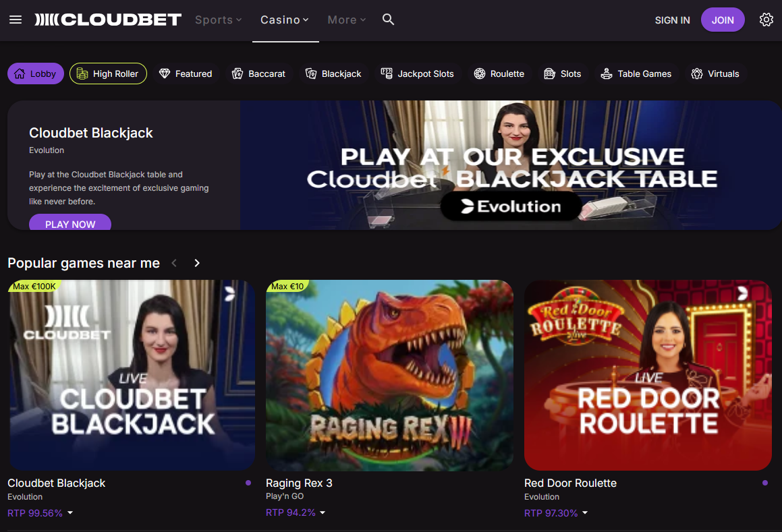Screen dimensions: 782x532
Task: Expand the Casino dropdown
Action: 285,20
